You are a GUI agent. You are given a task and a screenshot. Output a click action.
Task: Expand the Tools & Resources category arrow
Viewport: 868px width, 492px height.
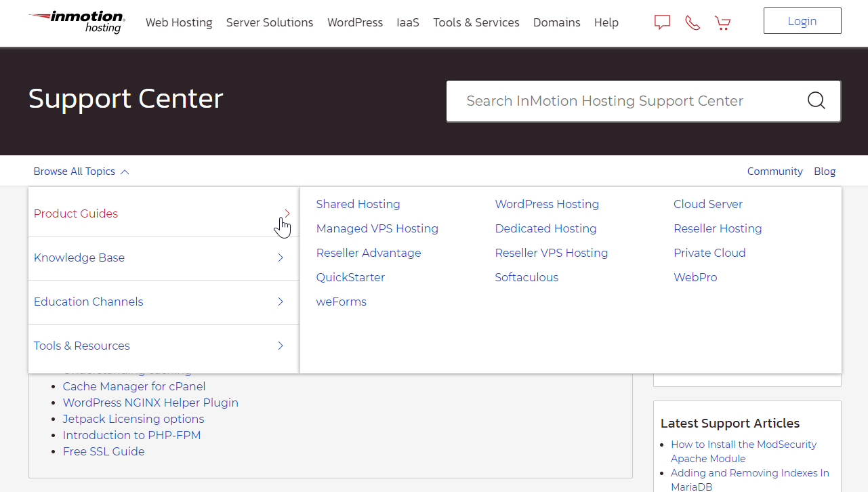click(x=280, y=346)
